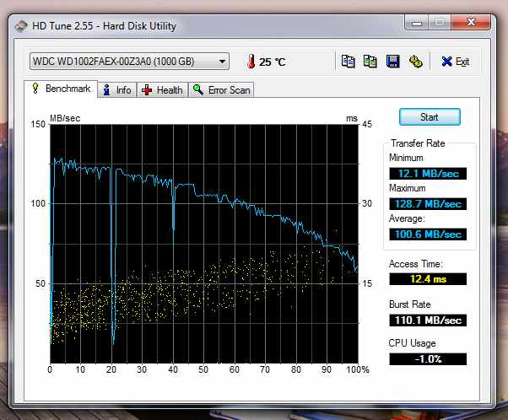Click the Burst Rate value 110.1 MB/sec
Screen dimensions: 508x420
pyautogui.click(x=428, y=320)
